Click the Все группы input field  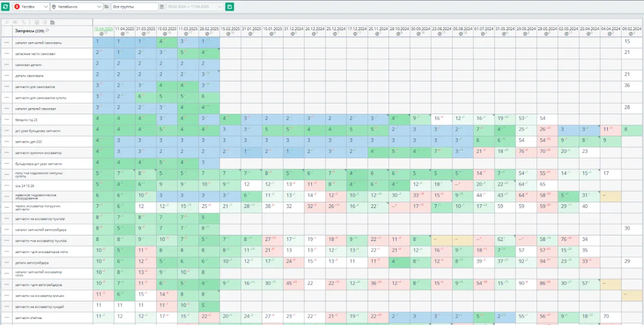click(x=134, y=7)
